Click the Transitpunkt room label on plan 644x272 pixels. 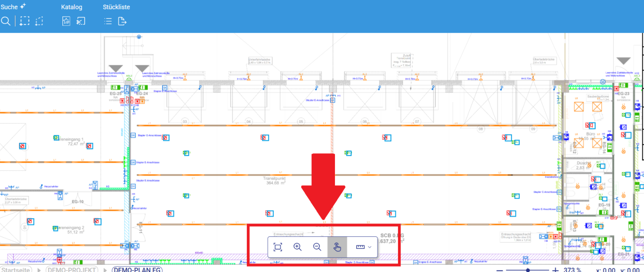coord(274,179)
